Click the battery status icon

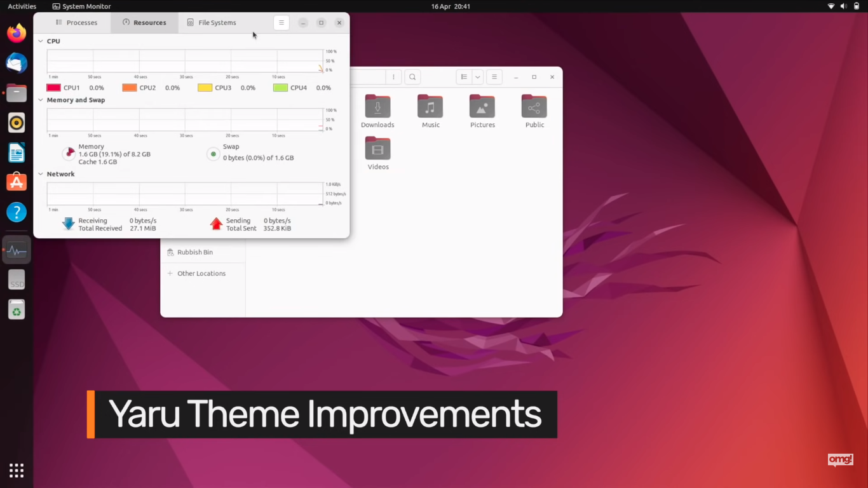pos(856,6)
